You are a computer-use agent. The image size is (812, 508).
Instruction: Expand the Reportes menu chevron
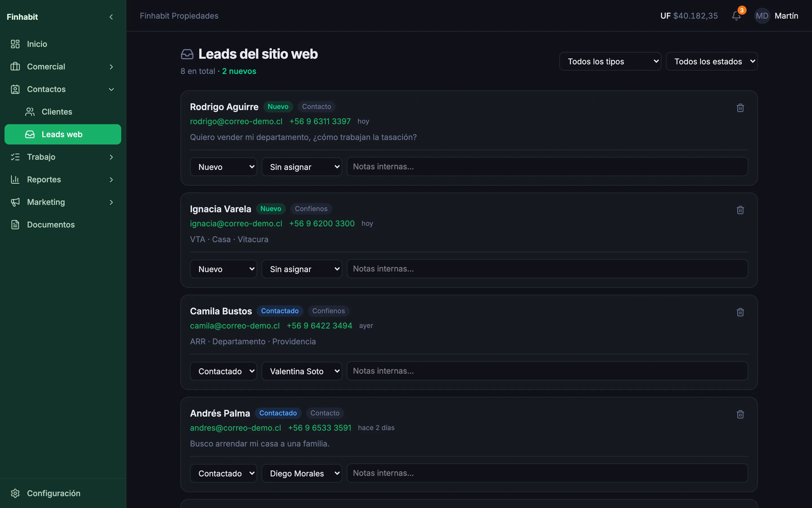pos(111,179)
